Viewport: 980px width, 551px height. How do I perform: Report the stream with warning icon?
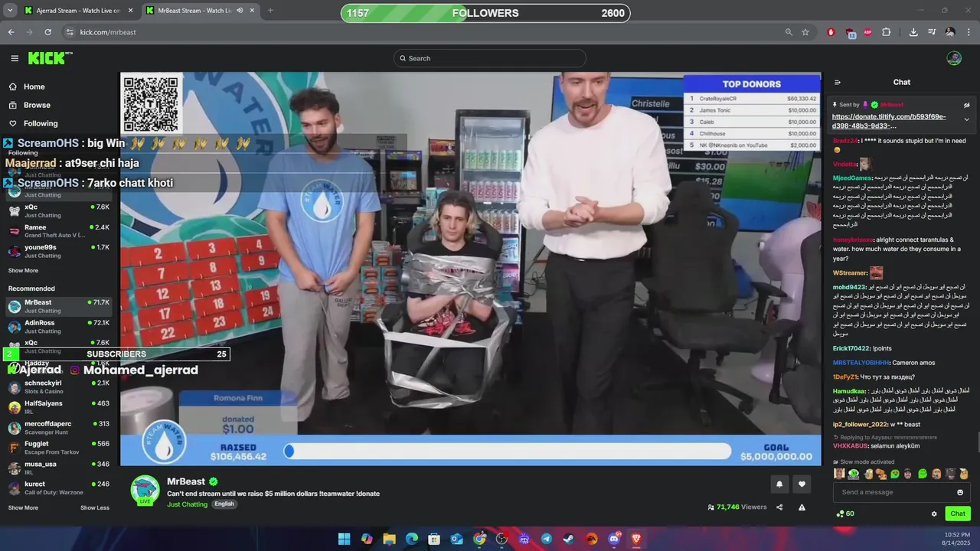[802, 507]
